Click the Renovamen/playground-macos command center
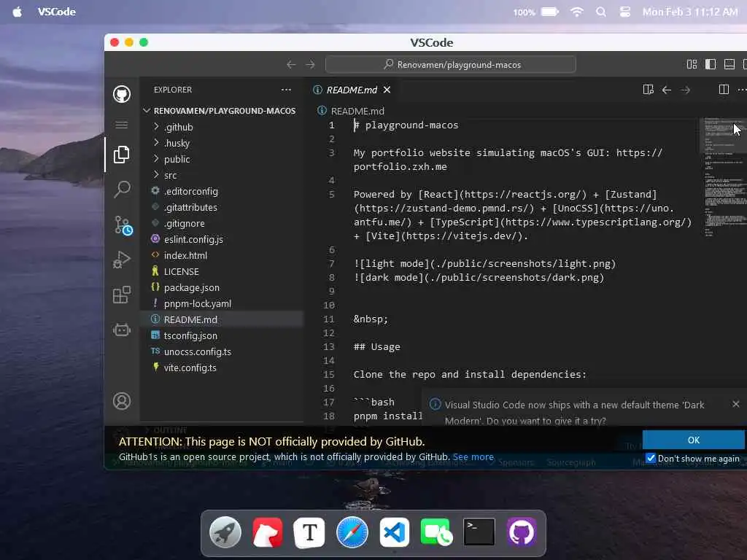 click(450, 64)
